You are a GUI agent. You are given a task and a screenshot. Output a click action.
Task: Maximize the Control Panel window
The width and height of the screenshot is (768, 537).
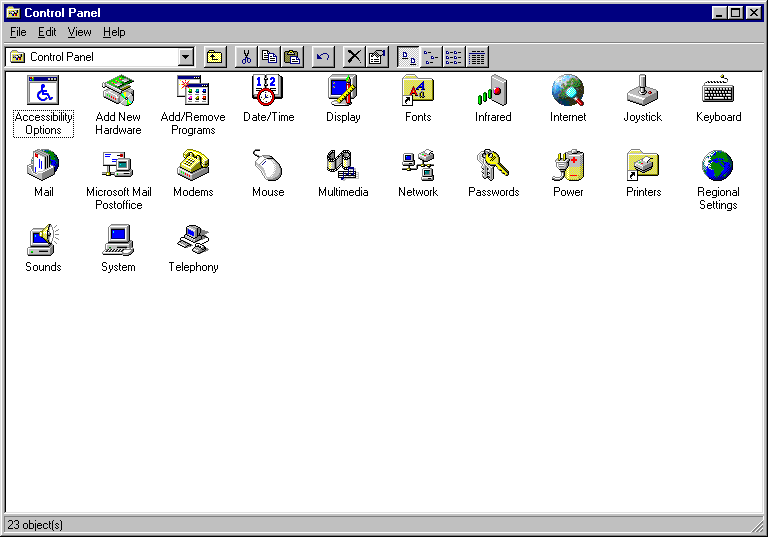pyautogui.click(x=736, y=13)
